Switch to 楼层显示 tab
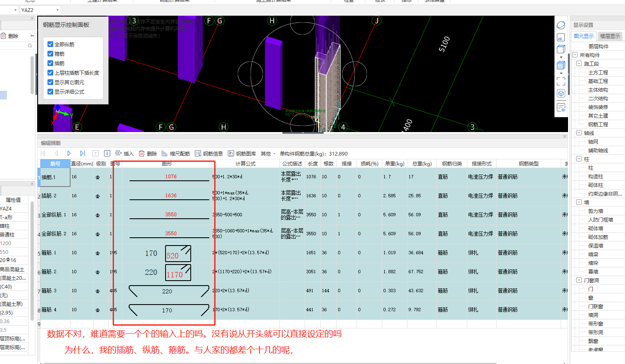The image size is (625, 364). pyautogui.click(x=610, y=36)
